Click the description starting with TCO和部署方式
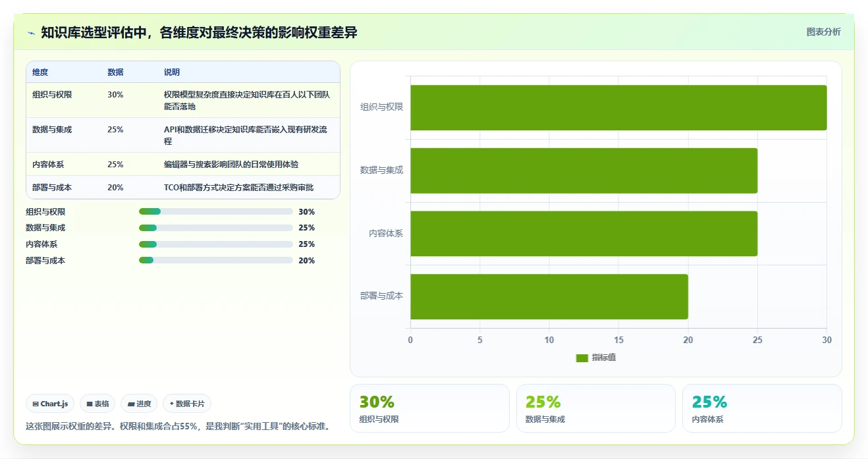The height and width of the screenshot is (459, 868). point(238,188)
